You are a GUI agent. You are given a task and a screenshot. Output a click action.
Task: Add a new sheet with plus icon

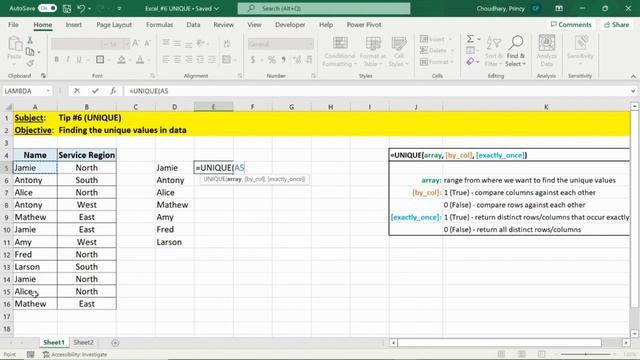(115, 343)
